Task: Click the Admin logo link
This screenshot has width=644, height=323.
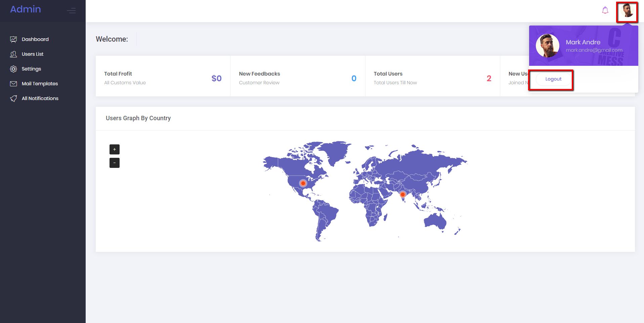Action: click(26, 9)
